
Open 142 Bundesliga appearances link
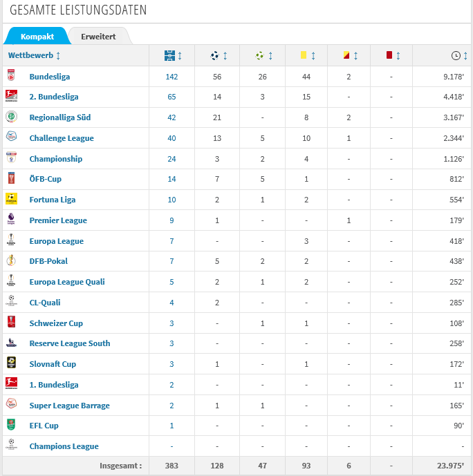coord(171,77)
